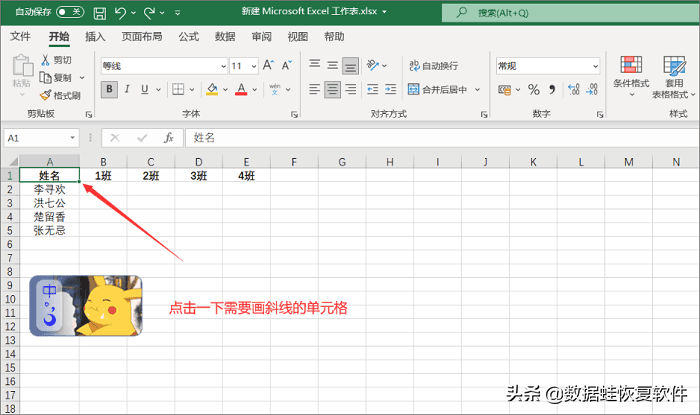Expand the Copy (复制) dropdown arrow

click(82, 78)
